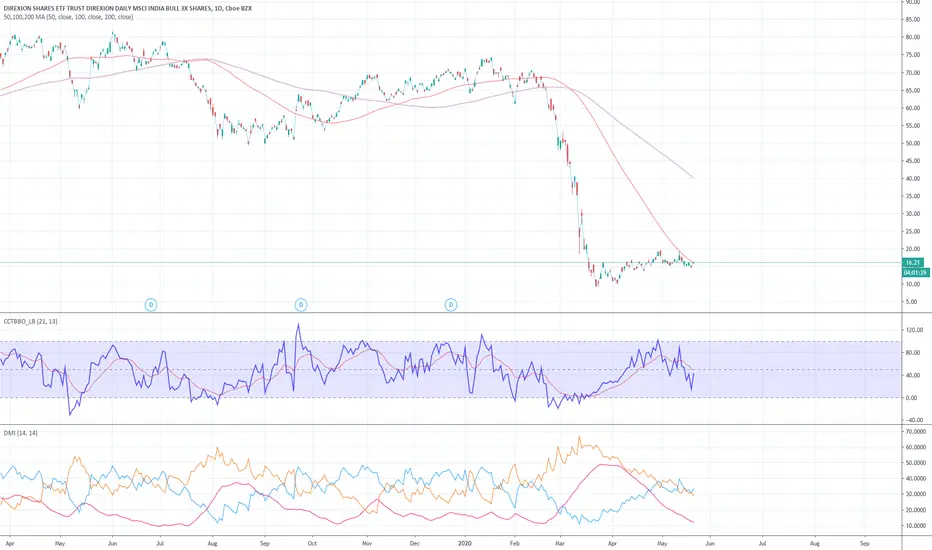Select the 50,100,200 MA indicator legend

coord(68,17)
